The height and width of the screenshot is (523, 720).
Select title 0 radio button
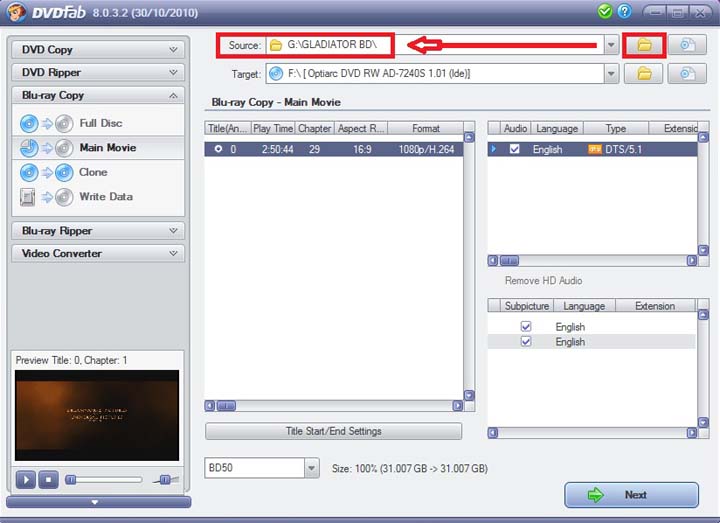click(218, 149)
